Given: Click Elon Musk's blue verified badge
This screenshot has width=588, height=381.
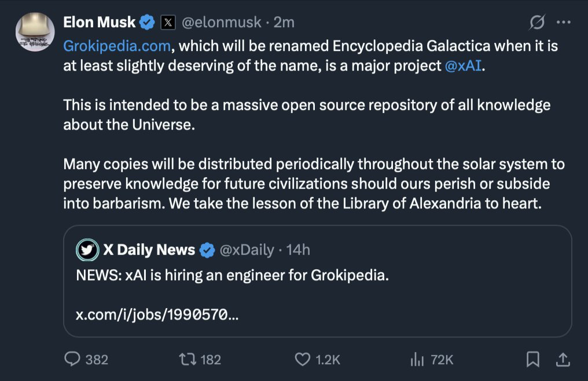Looking at the screenshot, I should (148, 23).
